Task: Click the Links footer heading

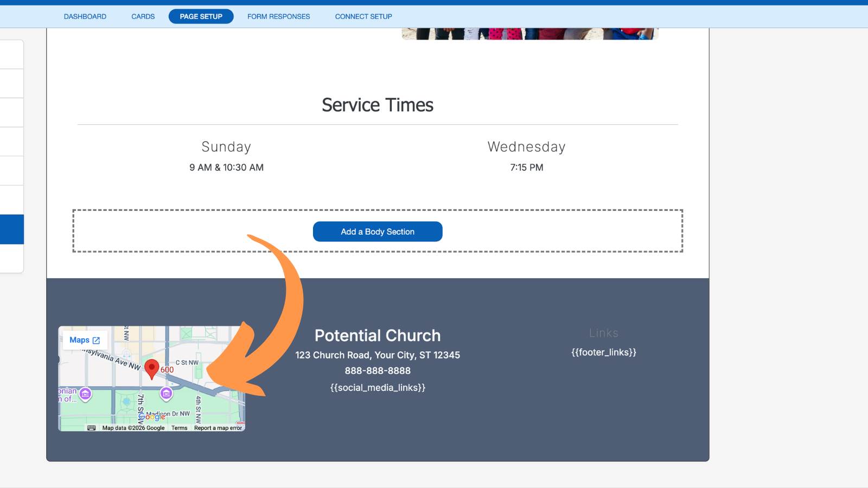Action: click(x=604, y=333)
